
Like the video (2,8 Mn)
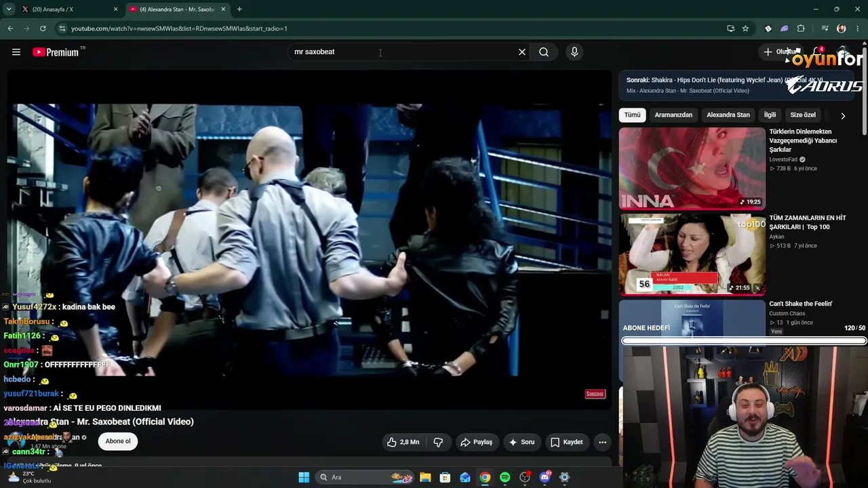(x=403, y=442)
